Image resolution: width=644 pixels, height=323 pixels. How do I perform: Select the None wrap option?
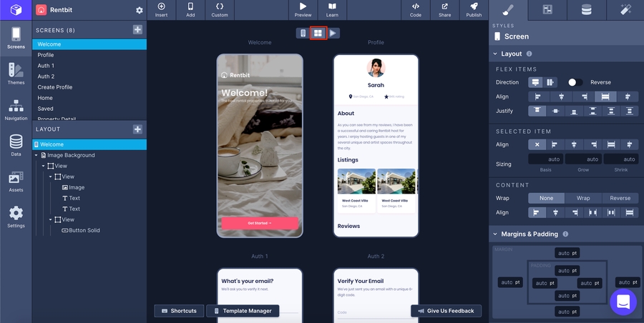coord(546,198)
